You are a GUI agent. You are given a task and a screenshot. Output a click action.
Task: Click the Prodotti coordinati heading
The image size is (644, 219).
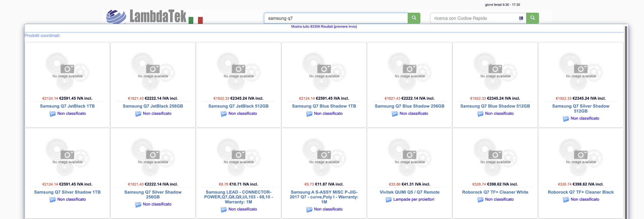point(43,36)
